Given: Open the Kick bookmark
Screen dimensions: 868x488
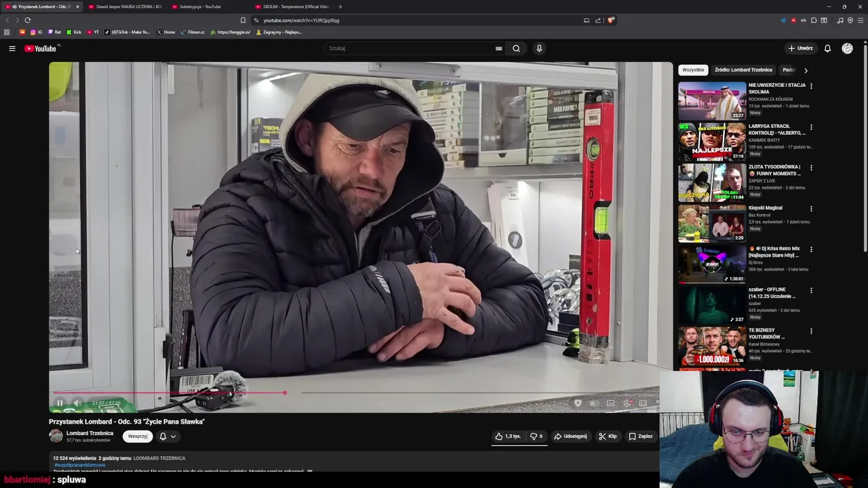Looking at the screenshot, I should tap(74, 32).
